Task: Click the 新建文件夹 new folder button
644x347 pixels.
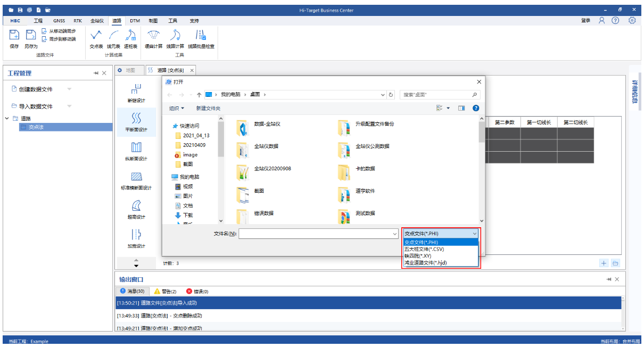Action: click(208, 108)
